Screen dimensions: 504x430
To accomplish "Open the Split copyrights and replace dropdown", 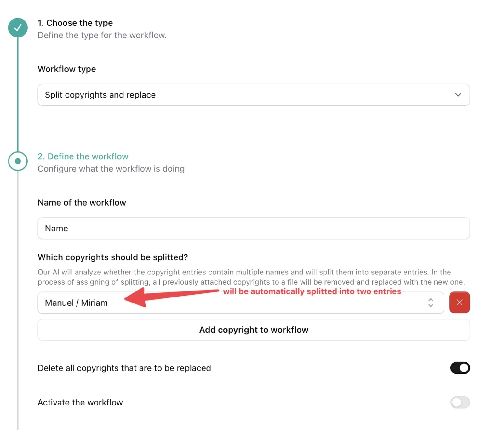I will [254, 95].
